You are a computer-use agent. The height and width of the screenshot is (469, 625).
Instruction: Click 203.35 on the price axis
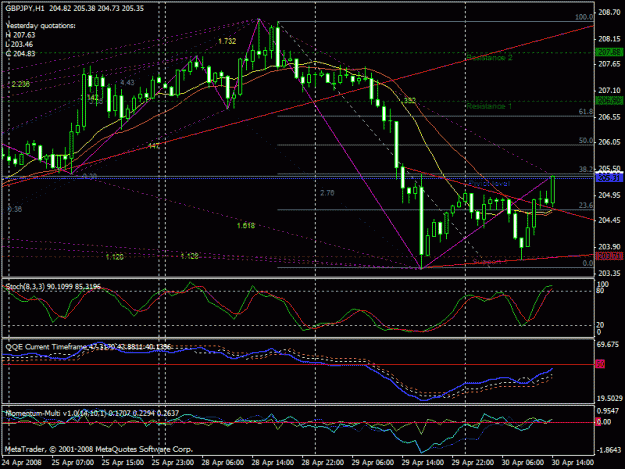click(x=609, y=273)
